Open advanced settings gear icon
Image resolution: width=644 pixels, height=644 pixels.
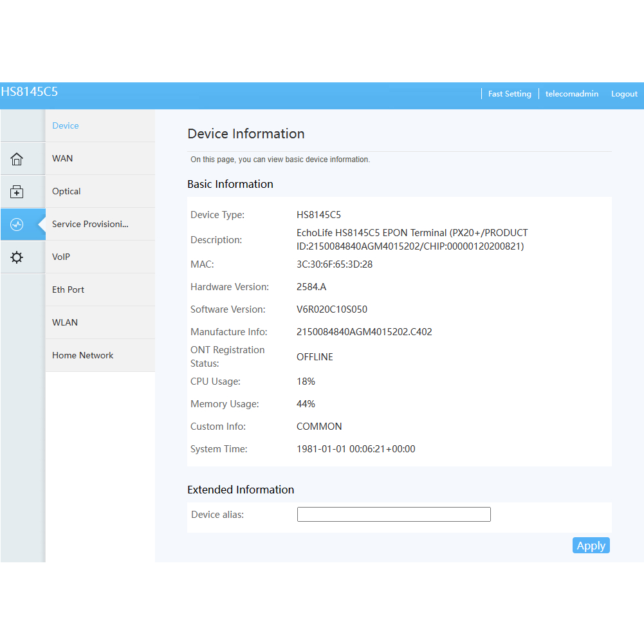click(17, 257)
